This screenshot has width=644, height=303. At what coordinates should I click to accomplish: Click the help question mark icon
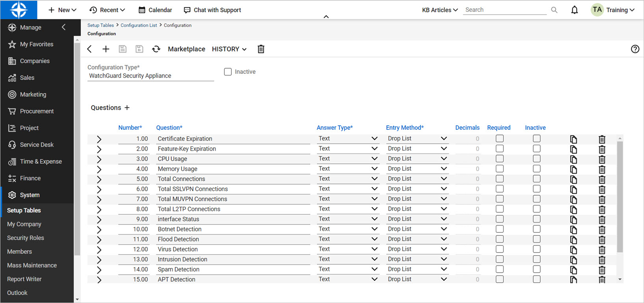[635, 49]
